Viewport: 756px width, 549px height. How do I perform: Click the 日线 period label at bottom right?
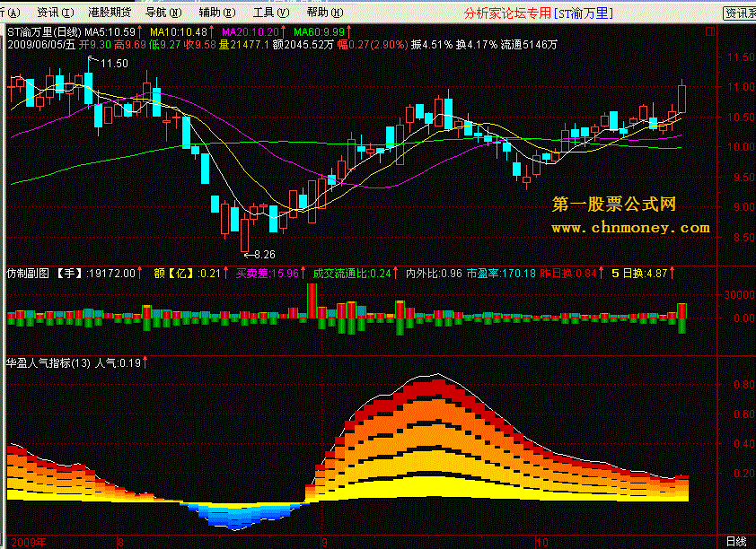click(736, 542)
